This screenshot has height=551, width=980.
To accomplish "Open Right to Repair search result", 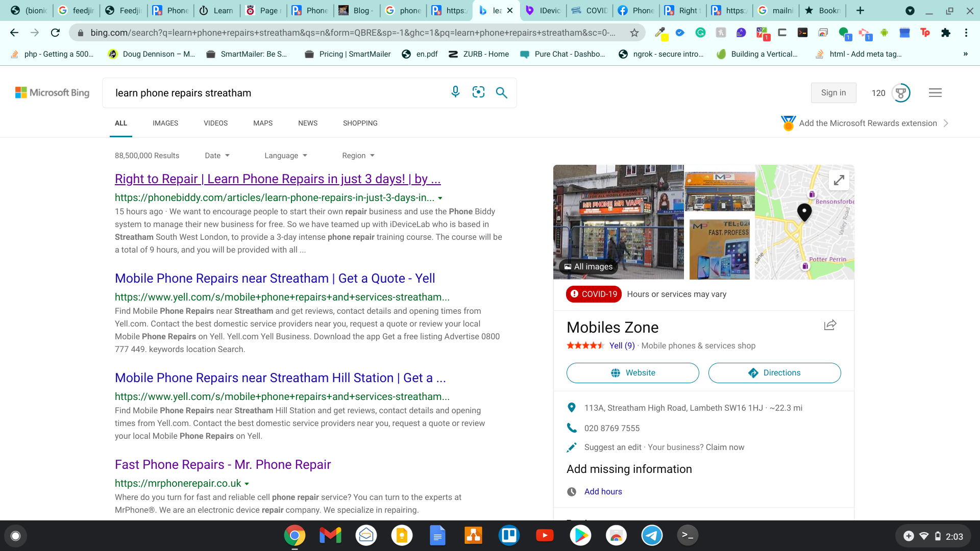I will pyautogui.click(x=278, y=179).
